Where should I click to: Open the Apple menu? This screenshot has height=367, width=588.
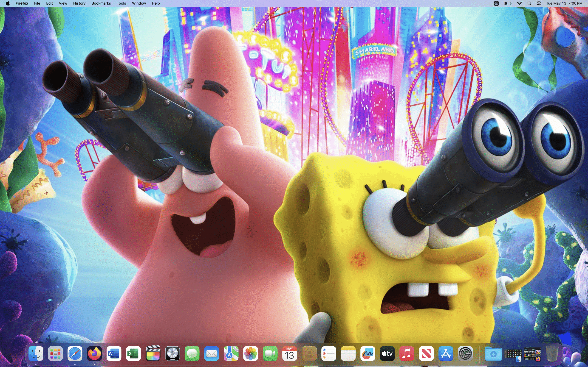(x=8, y=3)
